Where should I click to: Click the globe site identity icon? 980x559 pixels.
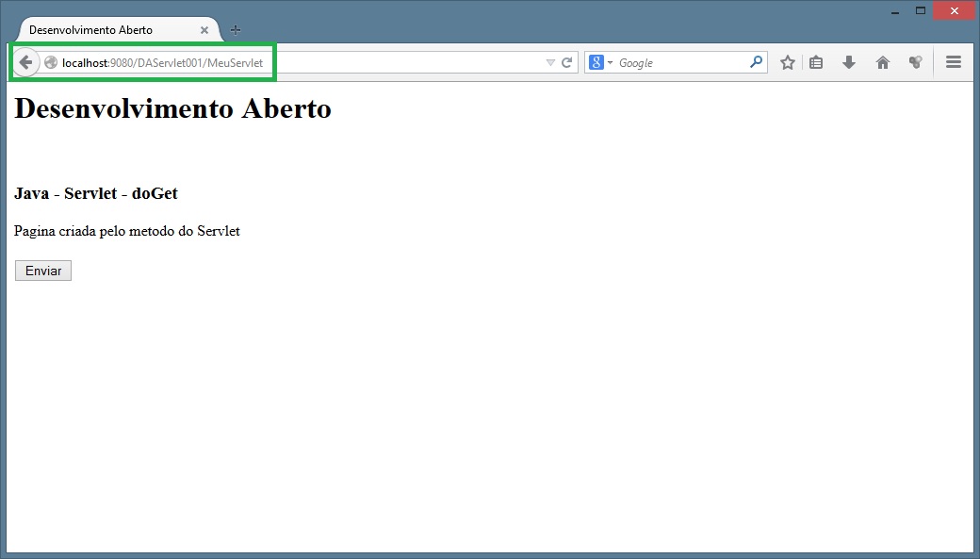click(x=51, y=63)
